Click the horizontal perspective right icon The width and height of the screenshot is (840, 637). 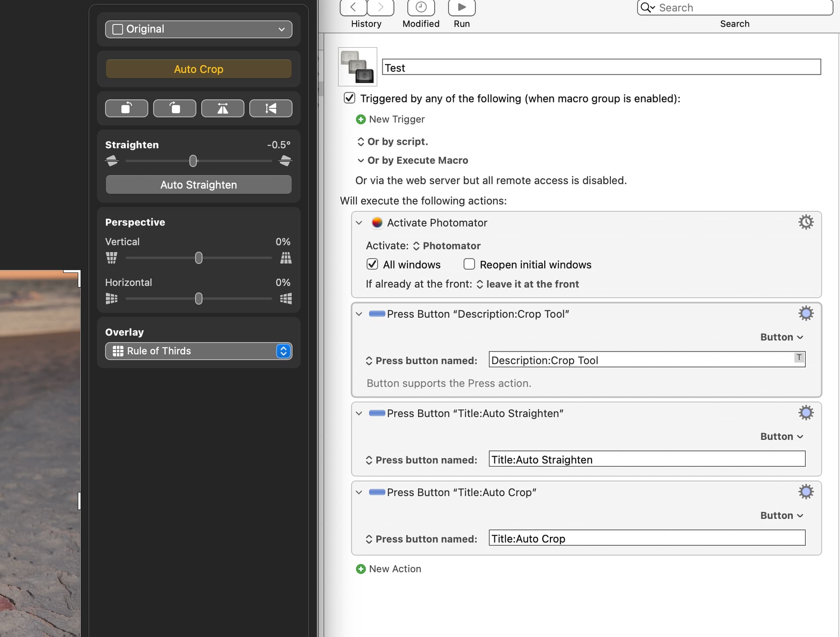pyautogui.click(x=286, y=299)
